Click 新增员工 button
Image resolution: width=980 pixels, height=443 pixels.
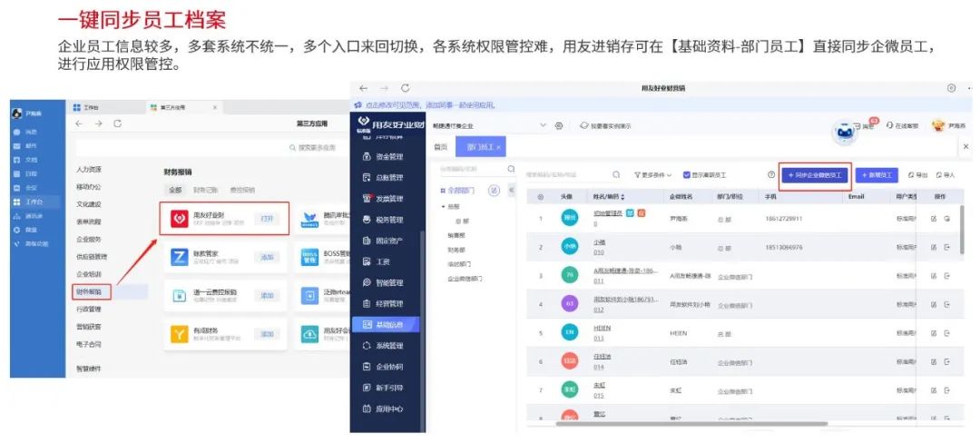[x=877, y=175]
